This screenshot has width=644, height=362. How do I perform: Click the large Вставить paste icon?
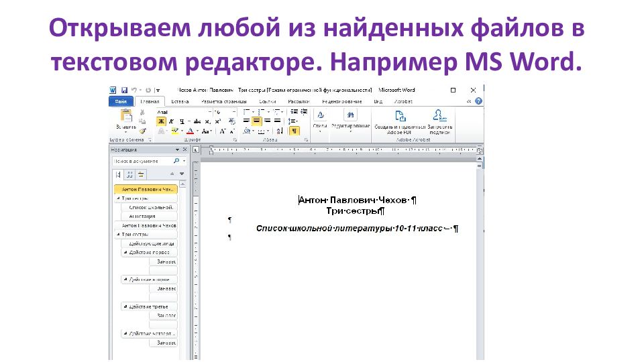click(x=126, y=117)
